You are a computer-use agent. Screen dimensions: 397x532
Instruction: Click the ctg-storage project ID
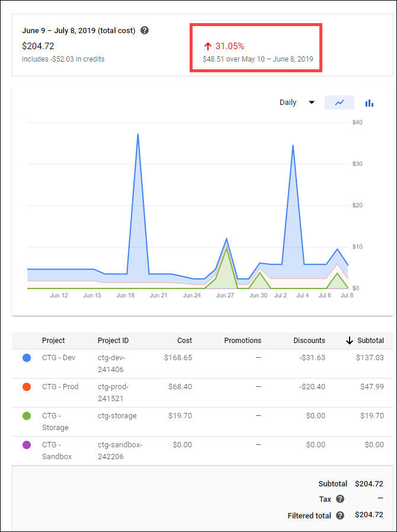coord(117,416)
